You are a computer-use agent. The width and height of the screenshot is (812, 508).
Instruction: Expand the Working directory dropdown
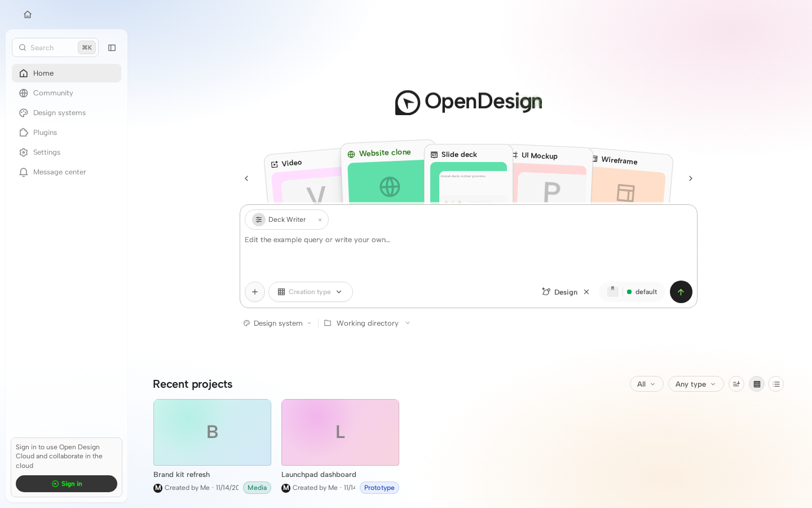(367, 323)
